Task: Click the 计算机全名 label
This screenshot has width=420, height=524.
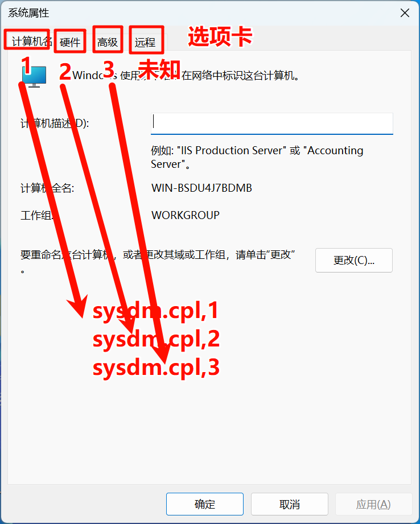Action: [47, 188]
